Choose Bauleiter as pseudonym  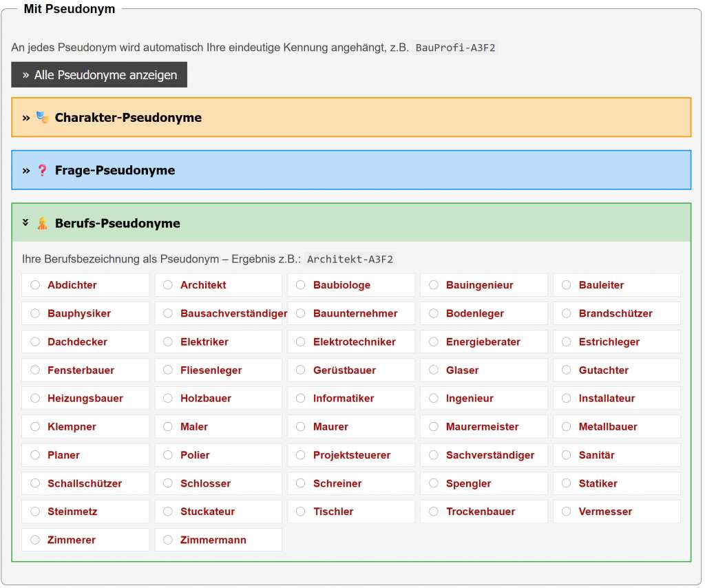566,284
